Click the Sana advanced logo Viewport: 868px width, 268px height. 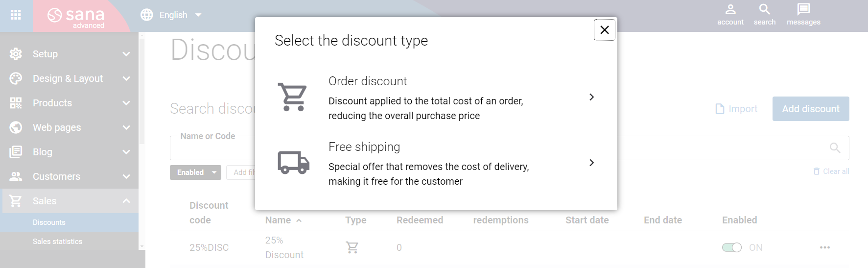[76, 16]
